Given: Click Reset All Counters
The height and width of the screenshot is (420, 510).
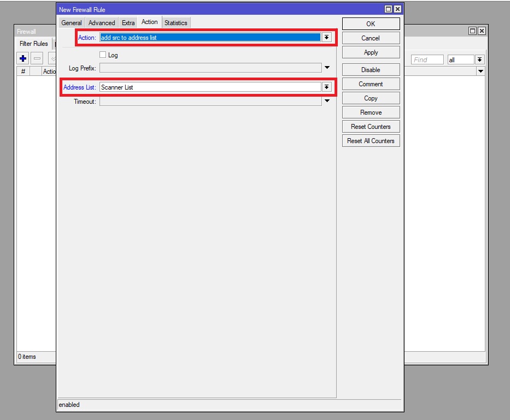Looking at the screenshot, I should coord(371,140).
